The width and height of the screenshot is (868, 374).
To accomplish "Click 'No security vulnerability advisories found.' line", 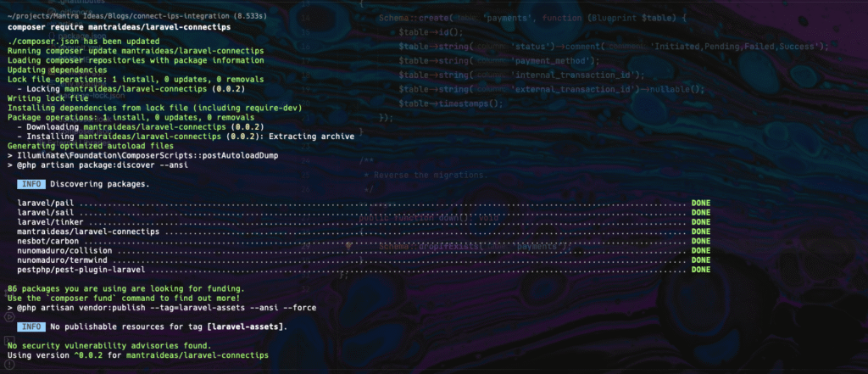I will (x=109, y=346).
